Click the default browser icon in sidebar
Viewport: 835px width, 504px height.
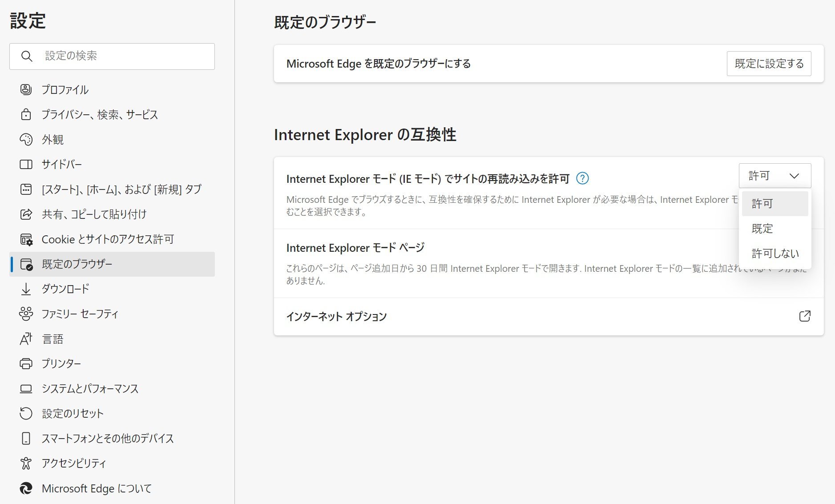pos(26,264)
